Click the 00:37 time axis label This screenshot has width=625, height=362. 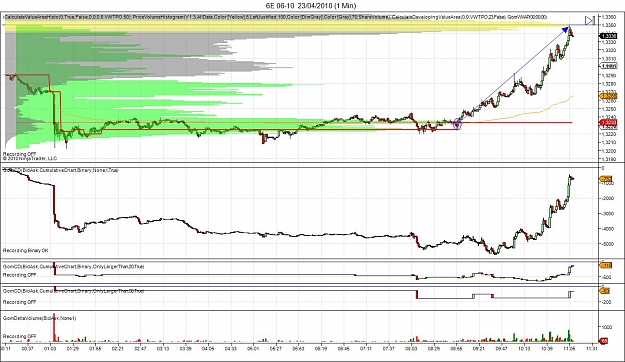point(28,348)
